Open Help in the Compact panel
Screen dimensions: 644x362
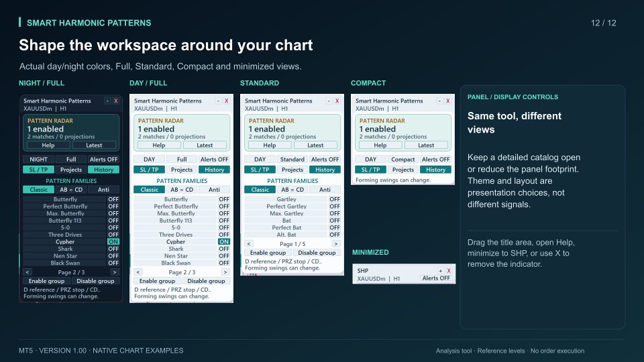pyautogui.click(x=380, y=145)
